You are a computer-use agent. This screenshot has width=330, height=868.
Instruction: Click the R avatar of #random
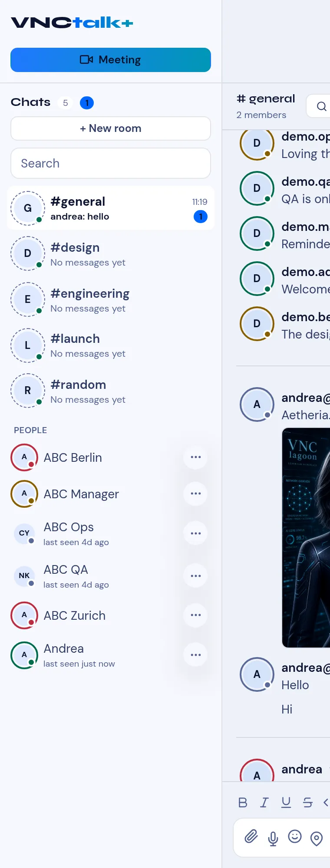click(28, 391)
